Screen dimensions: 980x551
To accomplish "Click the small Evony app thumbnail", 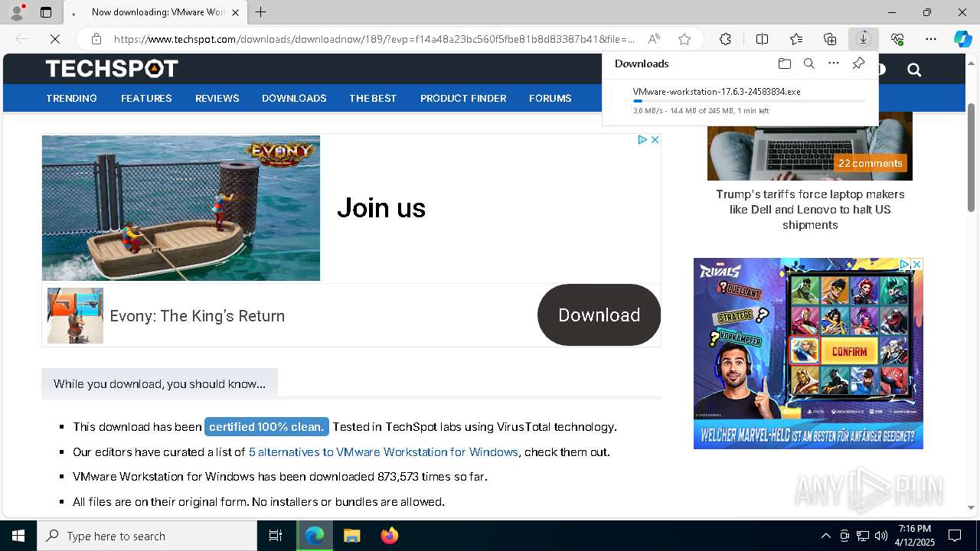I will tap(75, 315).
